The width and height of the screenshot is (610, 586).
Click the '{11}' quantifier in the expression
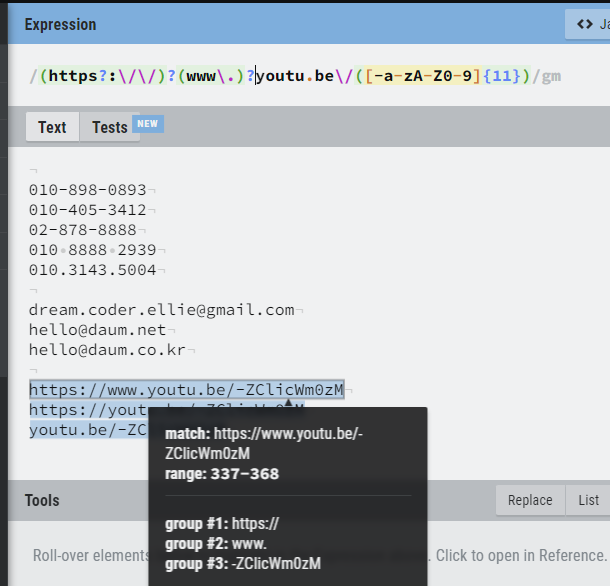[501, 76]
